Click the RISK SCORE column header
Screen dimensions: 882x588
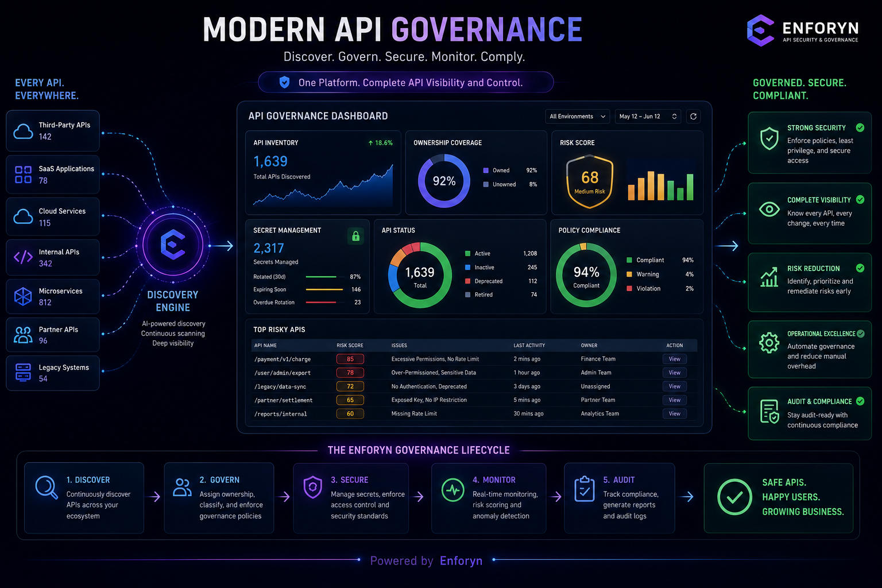350,346
